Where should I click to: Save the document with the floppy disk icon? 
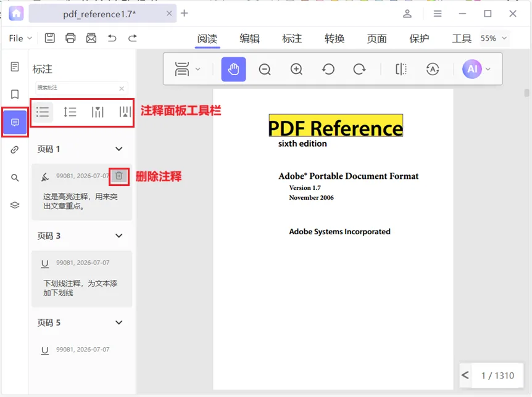[50, 38]
